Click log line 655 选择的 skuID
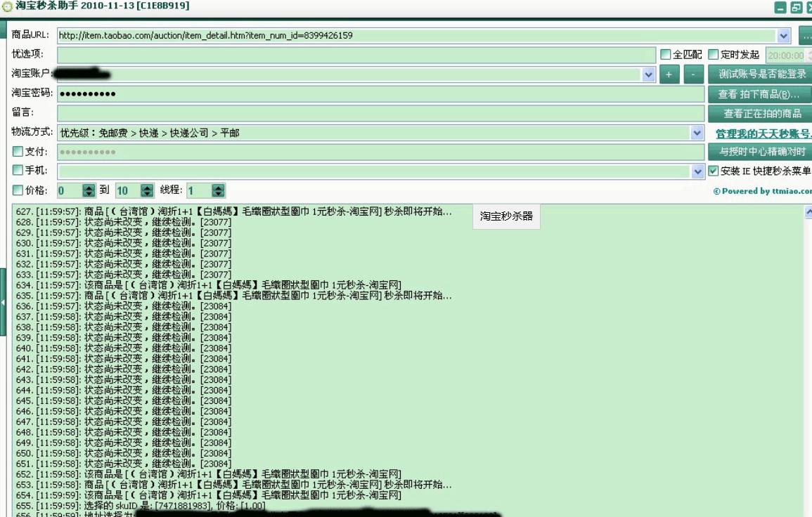 141,505
